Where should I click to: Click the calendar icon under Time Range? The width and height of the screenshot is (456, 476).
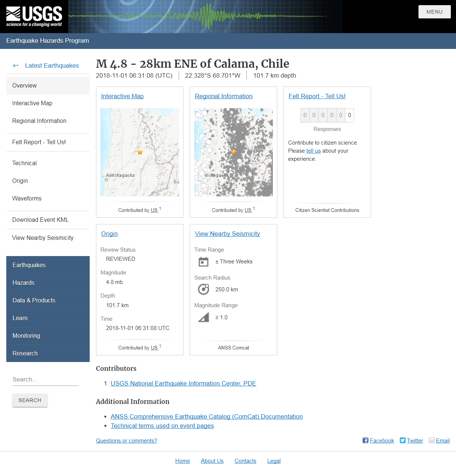click(x=203, y=262)
